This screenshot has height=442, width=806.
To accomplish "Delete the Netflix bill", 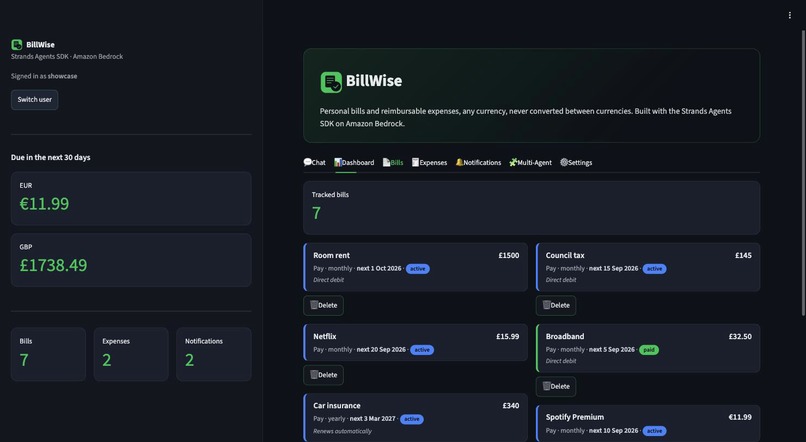I will [323, 375].
